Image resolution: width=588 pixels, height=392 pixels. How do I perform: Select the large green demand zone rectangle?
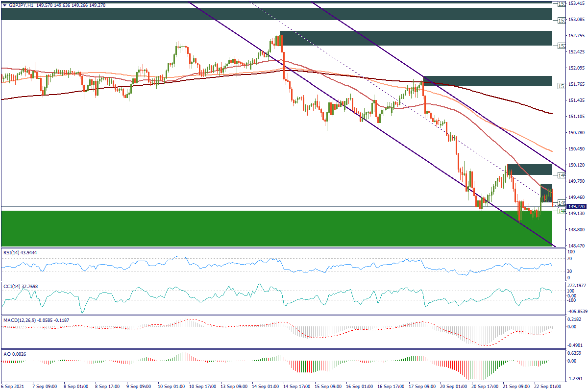tap(274, 228)
